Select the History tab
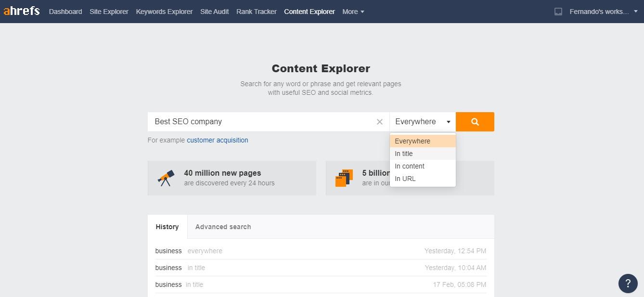Image resolution: width=644 pixels, height=297 pixels. tap(167, 227)
